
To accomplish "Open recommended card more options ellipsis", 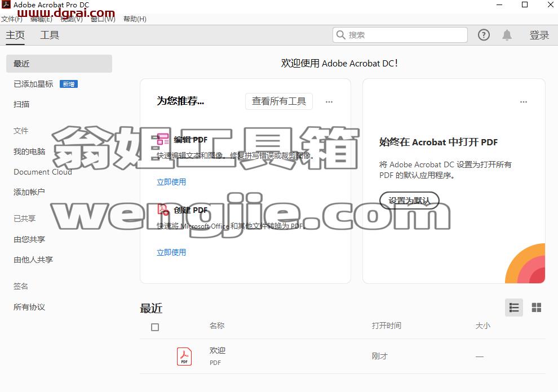I will pos(329,102).
